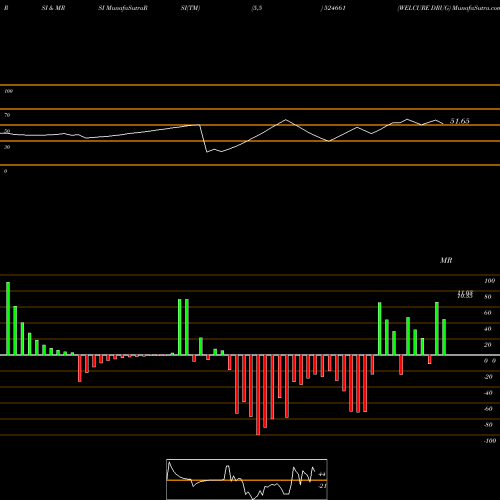Click the overlapping '11.98 / 10.33' MR value label
This screenshot has height=500, width=500.
point(465,294)
